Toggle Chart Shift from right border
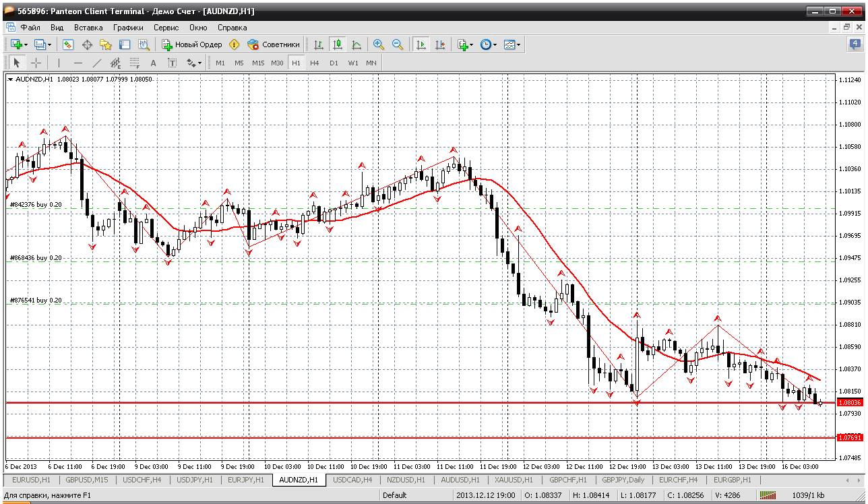The width and height of the screenshot is (868, 504). click(440, 44)
